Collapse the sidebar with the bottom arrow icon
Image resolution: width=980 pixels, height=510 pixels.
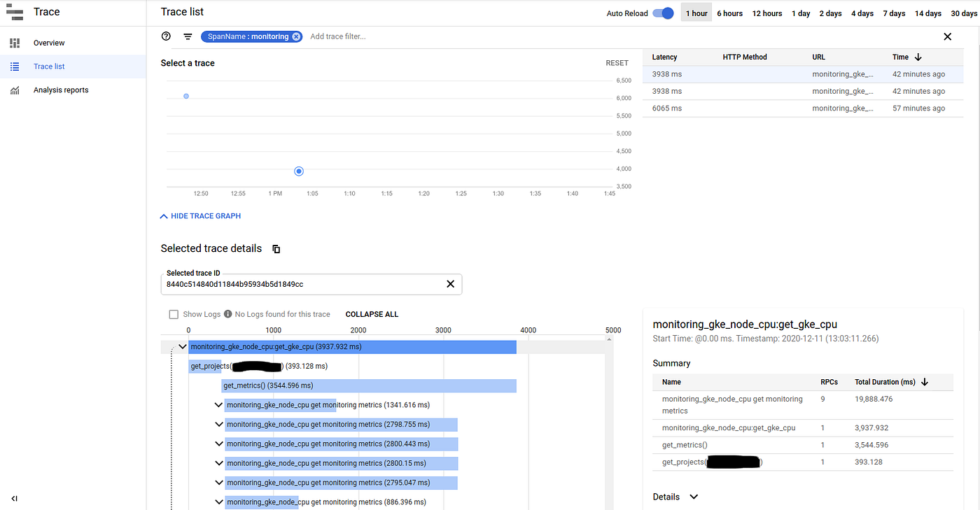[15, 498]
